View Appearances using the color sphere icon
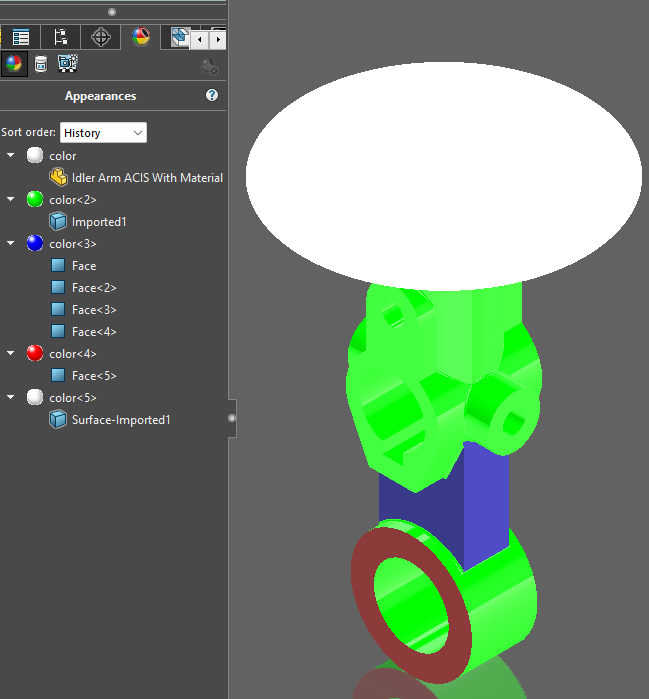Screen dimensions: 649x699 point(14,64)
